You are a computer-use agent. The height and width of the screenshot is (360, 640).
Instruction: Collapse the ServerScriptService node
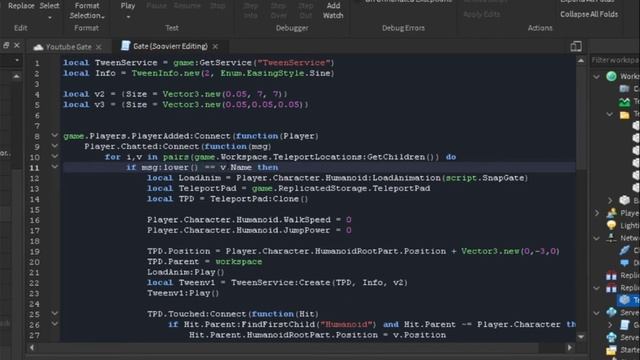pos(596,313)
